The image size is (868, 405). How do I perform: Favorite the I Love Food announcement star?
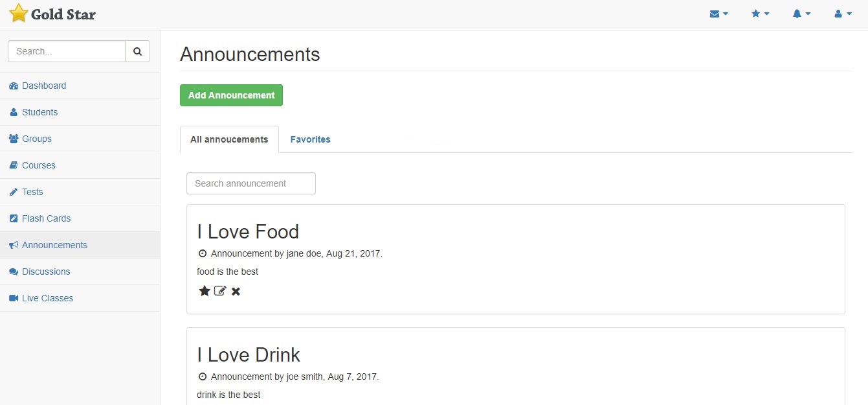tap(205, 291)
